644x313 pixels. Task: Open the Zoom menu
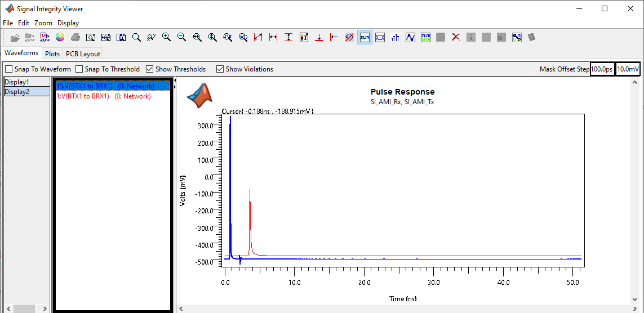coord(43,23)
